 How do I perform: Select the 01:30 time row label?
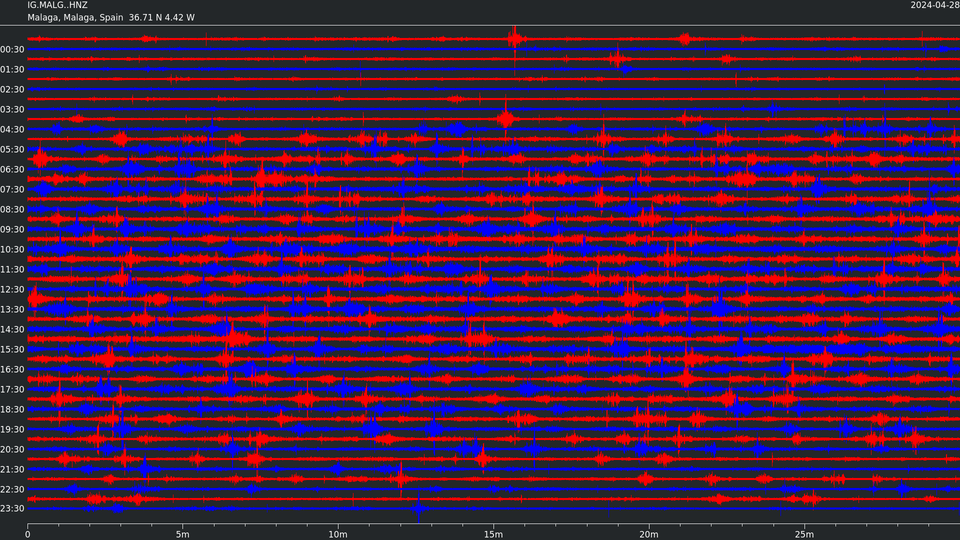12,70
